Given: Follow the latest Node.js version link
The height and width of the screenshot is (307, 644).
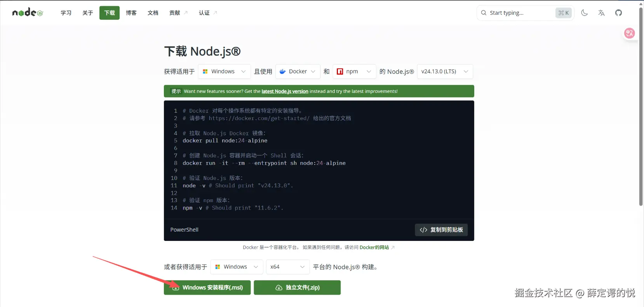Looking at the screenshot, I should pos(285,91).
